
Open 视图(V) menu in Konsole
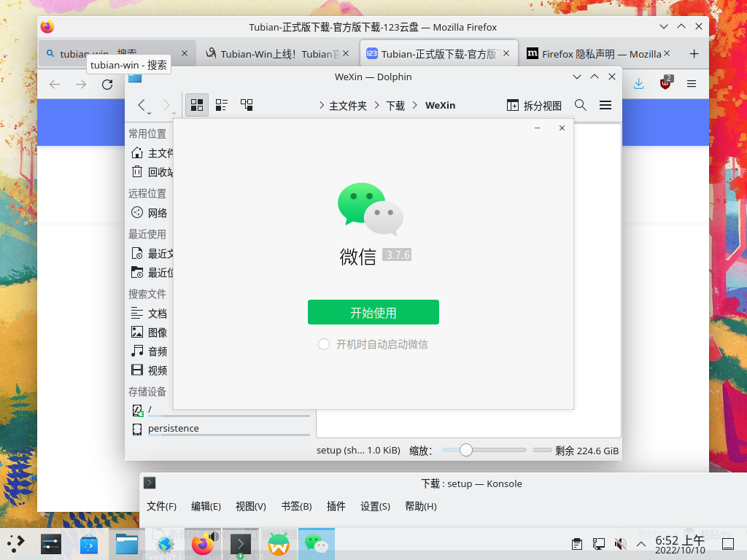(x=251, y=506)
